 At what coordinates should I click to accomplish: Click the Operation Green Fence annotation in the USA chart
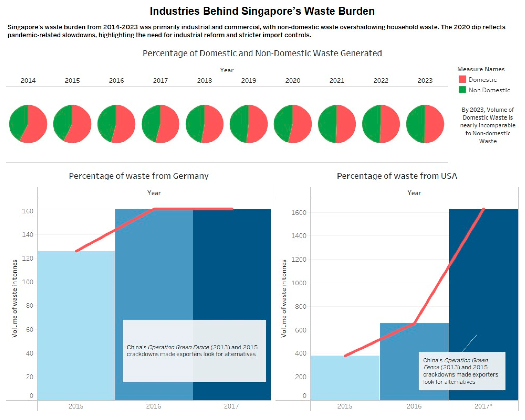(462, 371)
